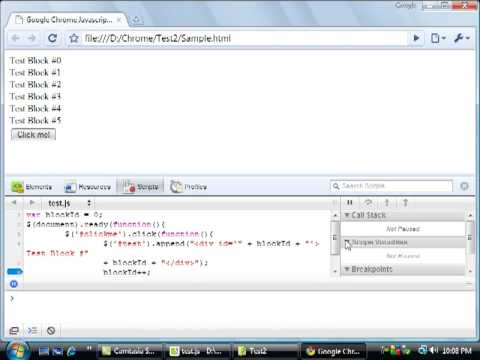The image size is (480, 360).
Task: Step out of the current function
Action: [405, 202]
